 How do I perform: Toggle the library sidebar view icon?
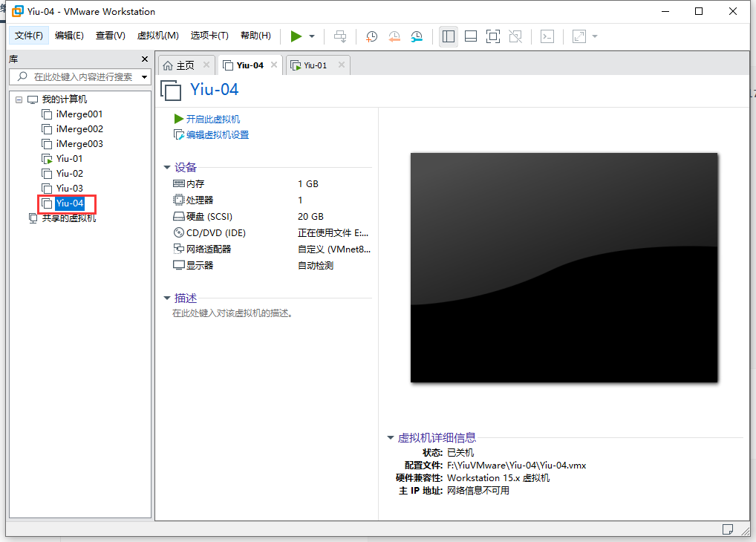tap(449, 36)
